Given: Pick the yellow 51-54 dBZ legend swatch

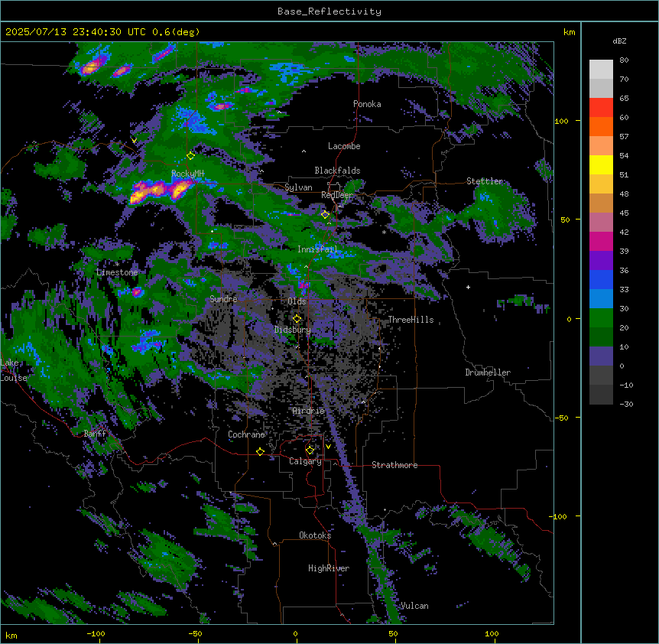Looking at the screenshot, I should (601, 164).
